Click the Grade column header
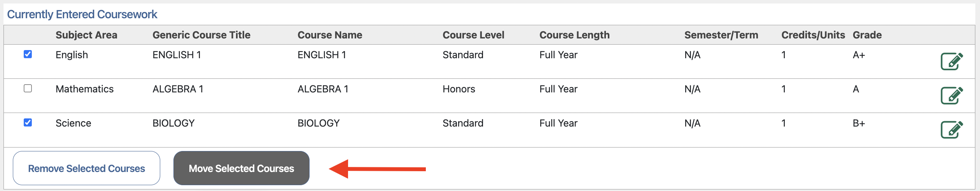This screenshot has height=191, width=980. click(x=867, y=35)
